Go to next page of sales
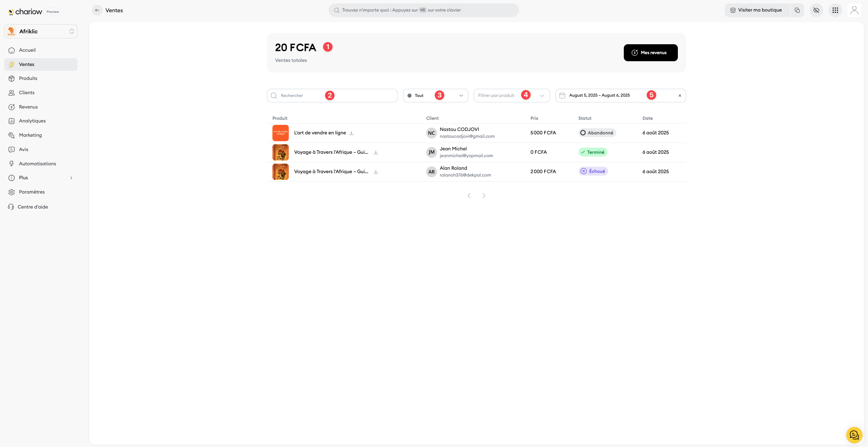The image size is (868, 447). pyautogui.click(x=484, y=196)
